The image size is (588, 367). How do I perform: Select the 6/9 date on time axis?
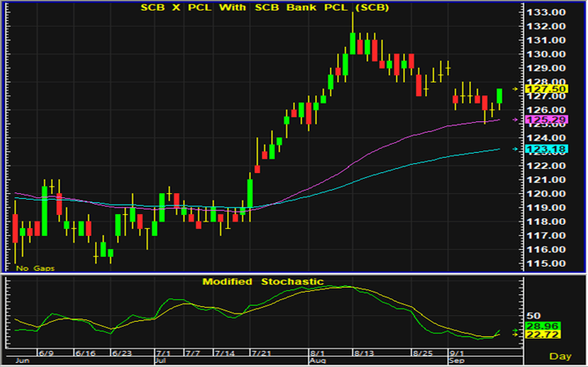click(x=46, y=354)
